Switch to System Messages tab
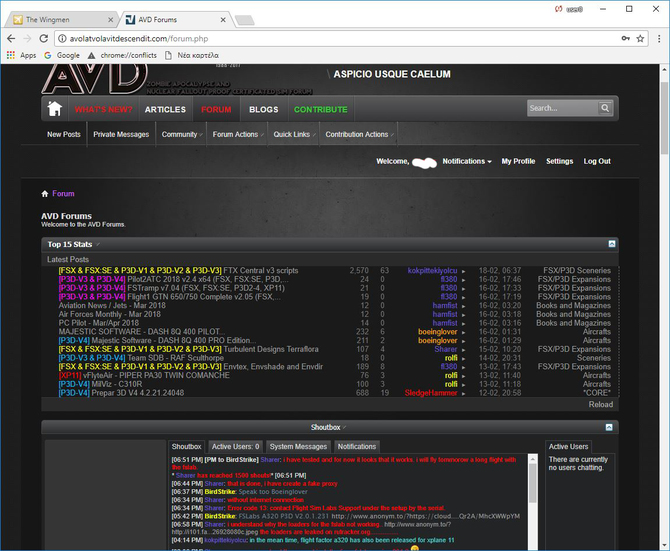The height and width of the screenshot is (551, 670). point(298,446)
